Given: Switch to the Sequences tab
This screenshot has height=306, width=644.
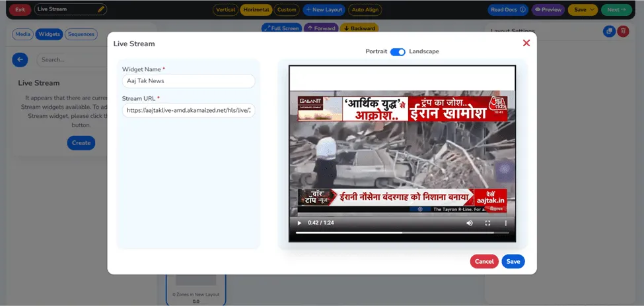Looking at the screenshot, I should click(x=81, y=34).
